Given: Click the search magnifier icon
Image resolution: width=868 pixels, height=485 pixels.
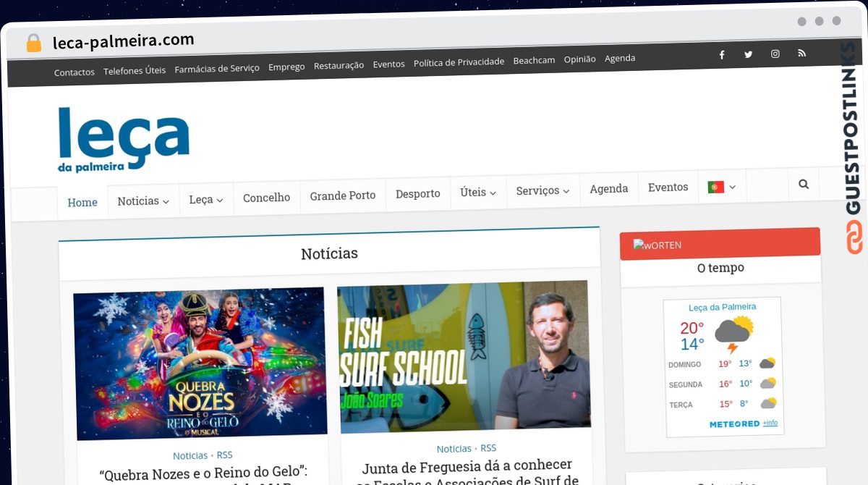Looking at the screenshot, I should [x=804, y=184].
